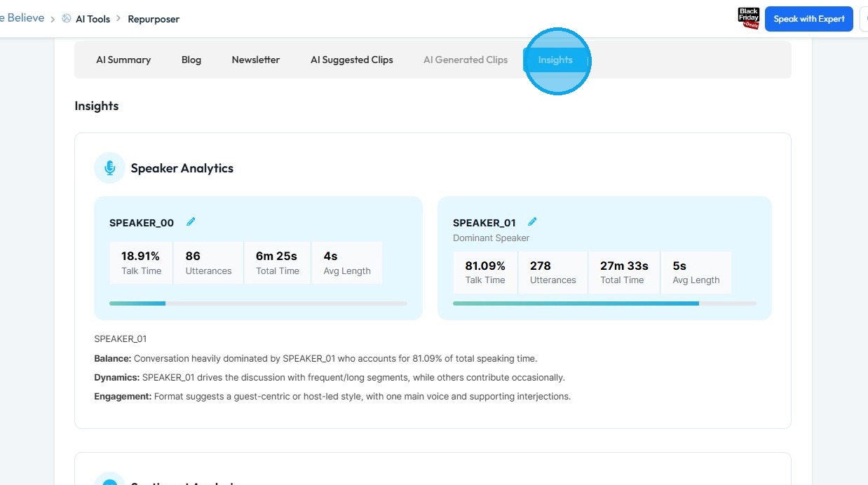View the AI Suggested Clips tab
Screen dimensions: 868x485
pyautogui.click(x=352, y=60)
